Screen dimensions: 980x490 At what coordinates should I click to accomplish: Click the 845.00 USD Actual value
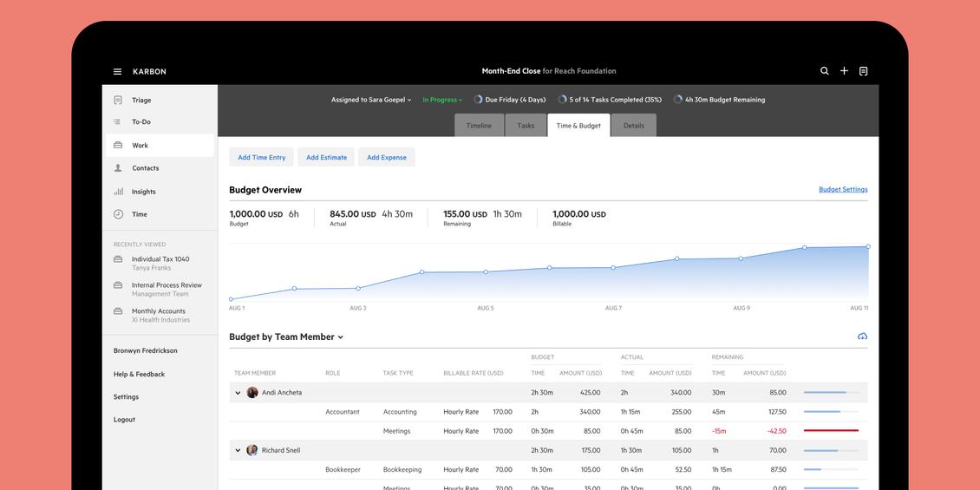tap(352, 213)
